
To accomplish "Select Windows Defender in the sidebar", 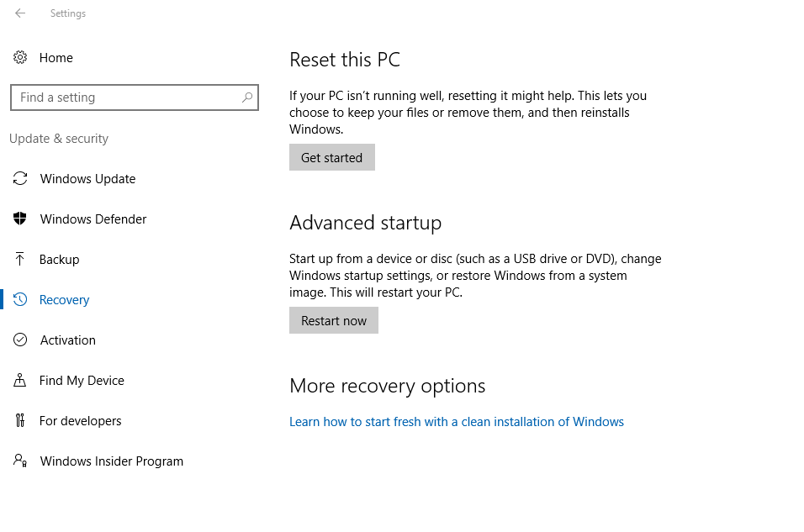I will [x=93, y=219].
